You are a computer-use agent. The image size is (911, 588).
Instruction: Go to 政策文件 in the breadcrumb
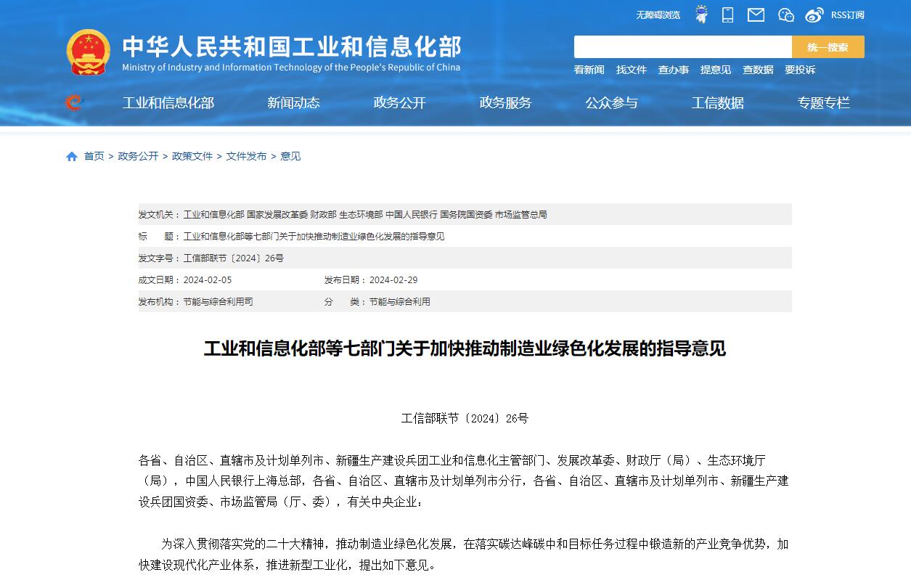tap(192, 156)
